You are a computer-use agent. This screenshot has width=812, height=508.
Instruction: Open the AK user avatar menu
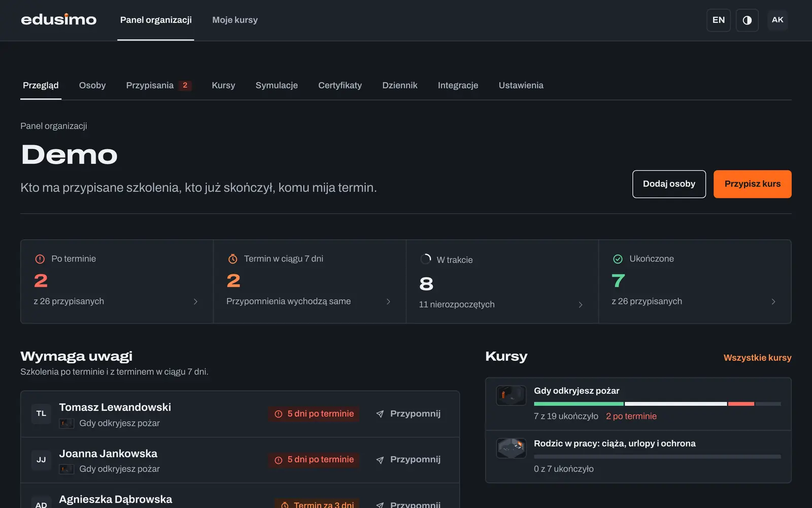coord(777,20)
